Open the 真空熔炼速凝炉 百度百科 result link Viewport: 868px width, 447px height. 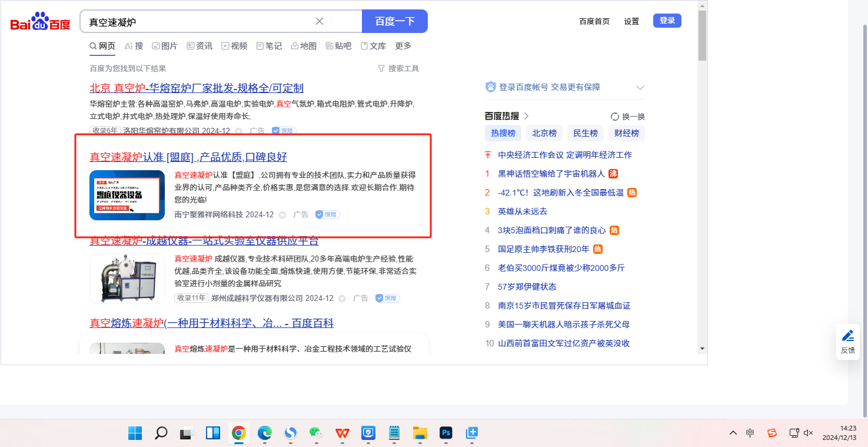click(211, 323)
